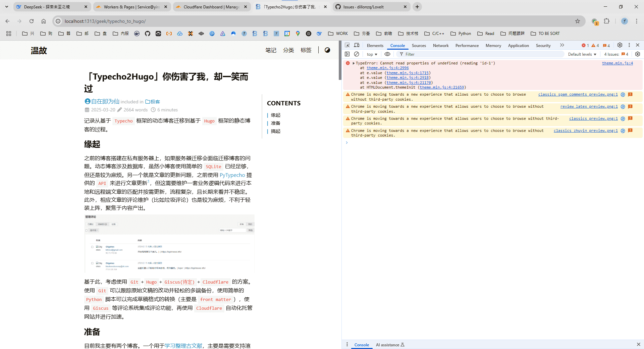
Task: Jump to 搞起 in the contents
Action: tap(276, 131)
